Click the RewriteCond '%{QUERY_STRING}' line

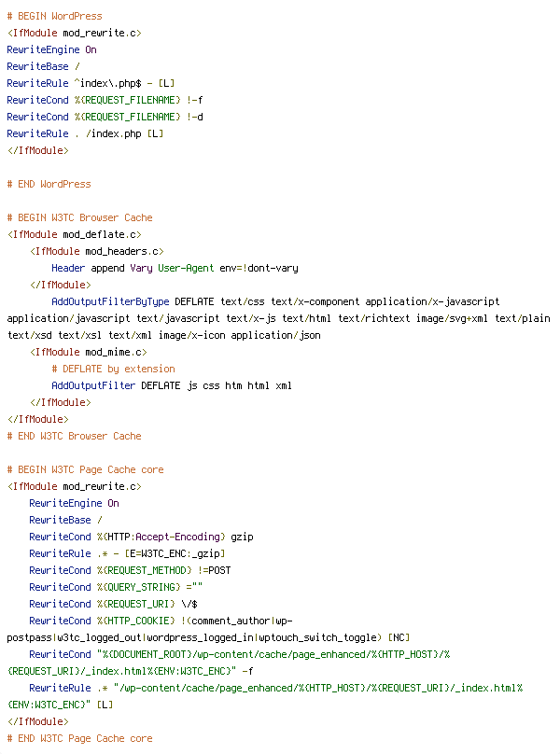tap(116, 588)
